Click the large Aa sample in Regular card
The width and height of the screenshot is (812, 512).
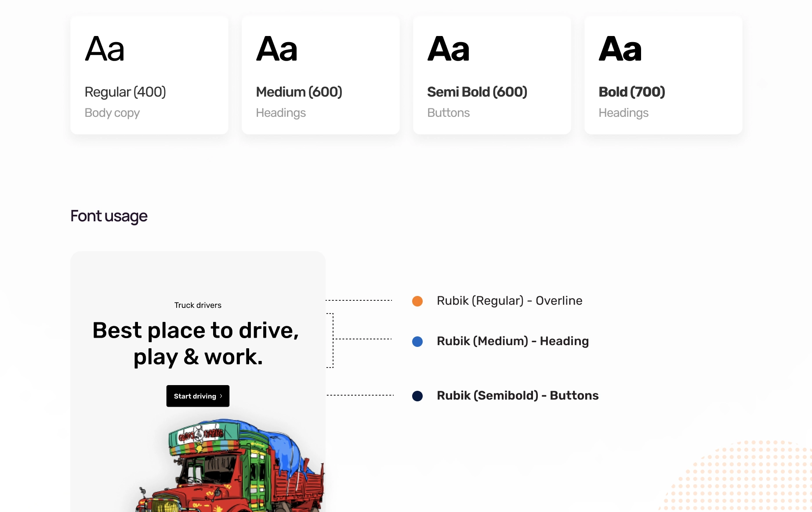pyautogui.click(x=105, y=49)
